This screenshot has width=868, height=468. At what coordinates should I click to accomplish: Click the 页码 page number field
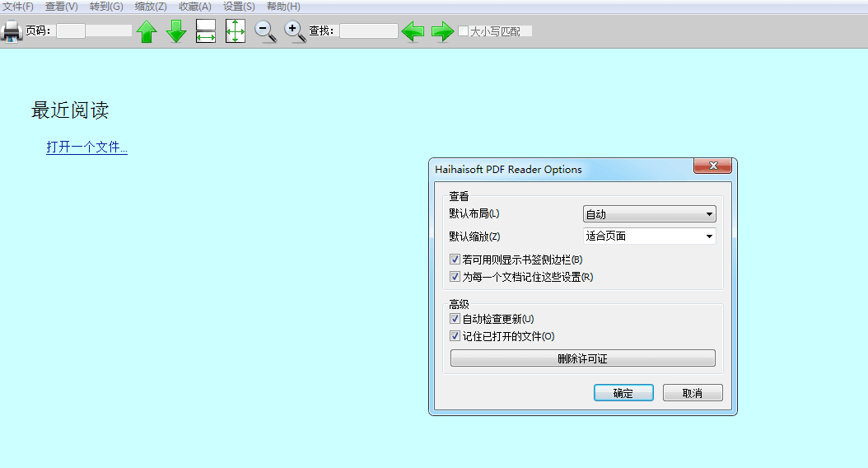tap(71, 31)
